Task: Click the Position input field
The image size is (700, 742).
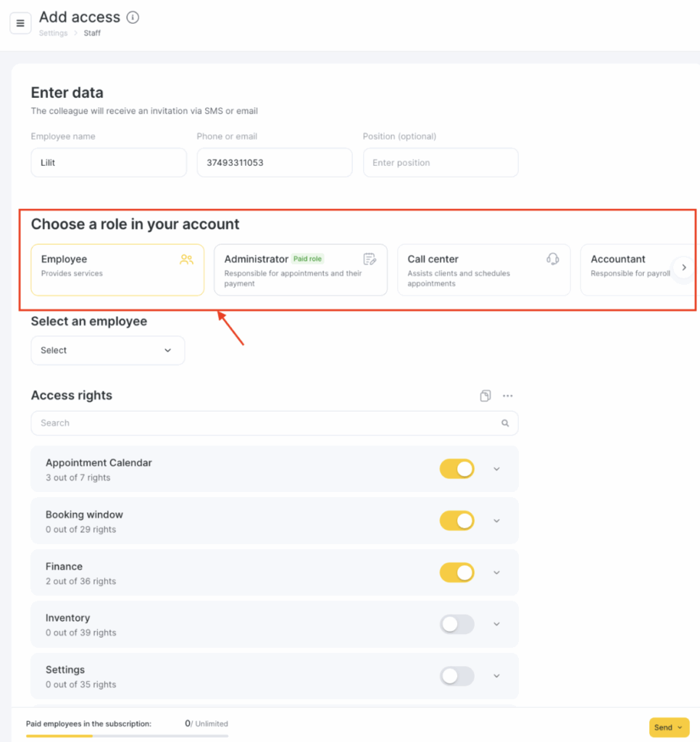Action: pos(441,163)
